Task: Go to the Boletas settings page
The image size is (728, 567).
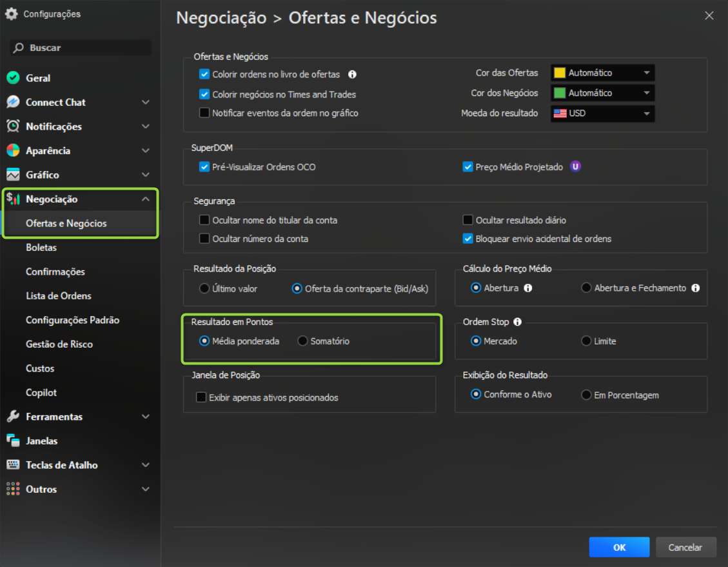Action: click(41, 248)
